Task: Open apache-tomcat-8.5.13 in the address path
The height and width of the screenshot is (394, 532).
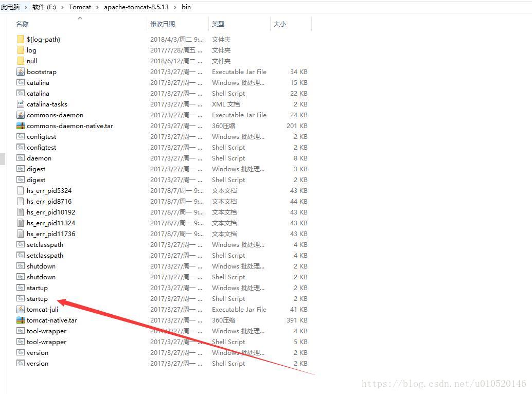Action: tap(136, 7)
